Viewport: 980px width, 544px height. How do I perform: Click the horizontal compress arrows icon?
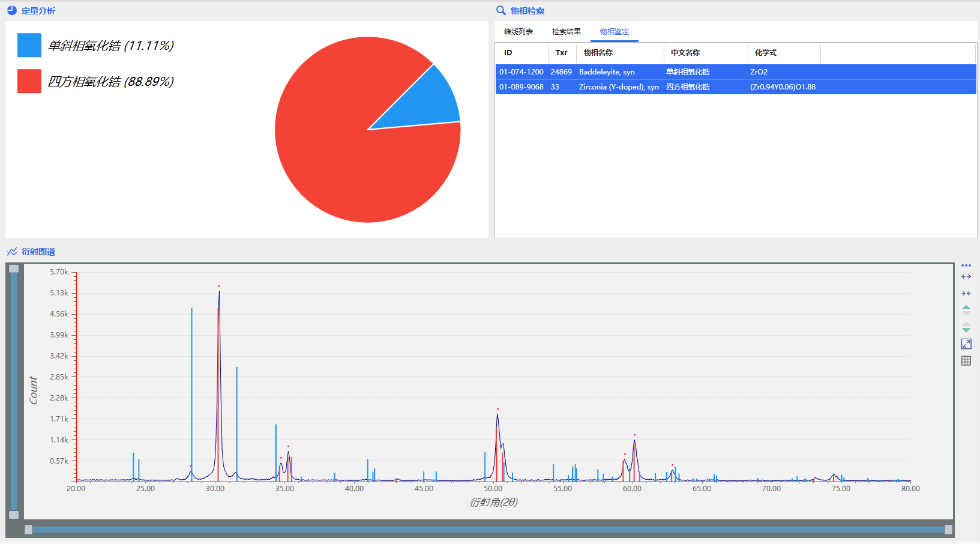tap(966, 294)
